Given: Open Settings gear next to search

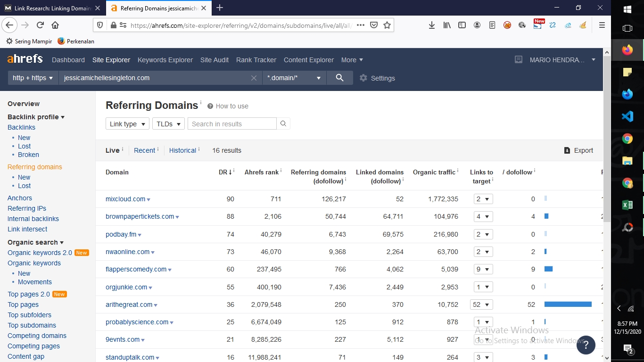Looking at the screenshot, I should pyautogui.click(x=377, y=78).
